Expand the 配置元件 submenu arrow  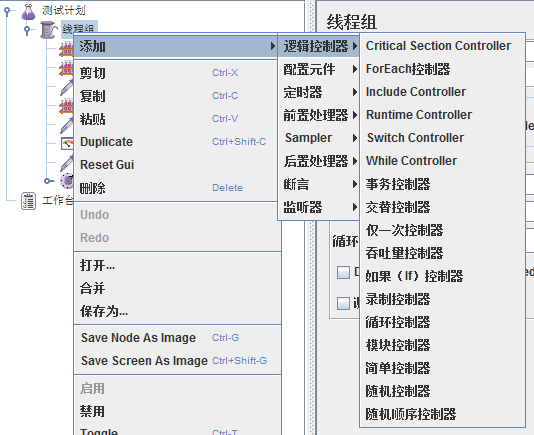pyautogui.click(x=355, y=69)
